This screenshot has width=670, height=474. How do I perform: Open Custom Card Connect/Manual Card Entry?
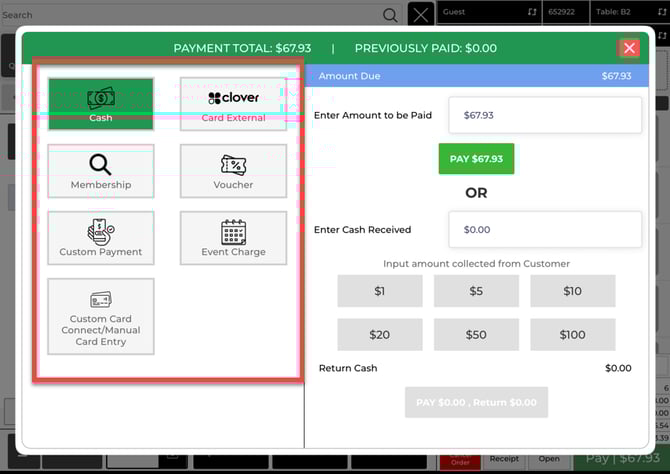[100, 316]
